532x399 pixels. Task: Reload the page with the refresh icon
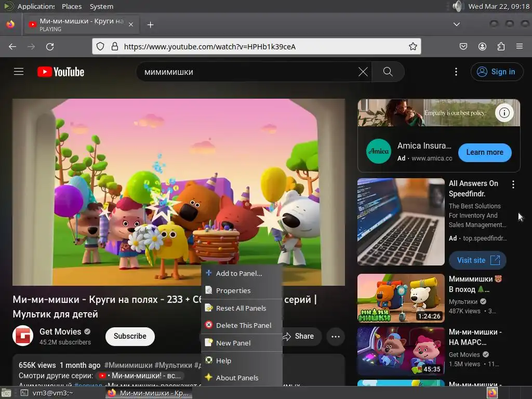[x=50, y=46]
